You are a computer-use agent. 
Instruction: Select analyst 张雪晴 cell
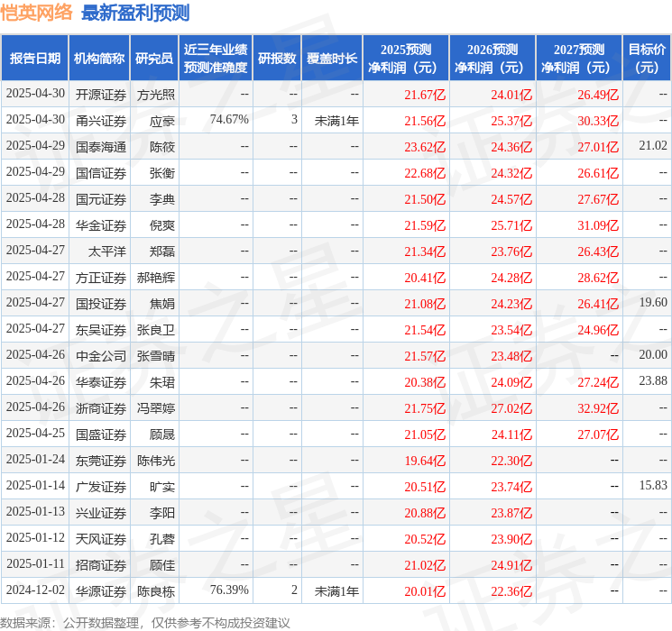[156, 356]
